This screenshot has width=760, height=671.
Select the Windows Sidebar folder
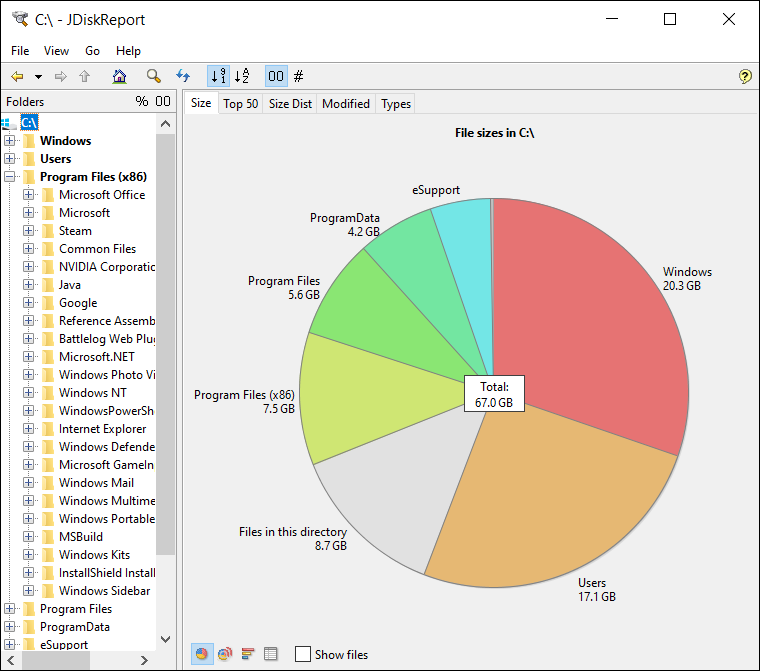click(105, 591)
